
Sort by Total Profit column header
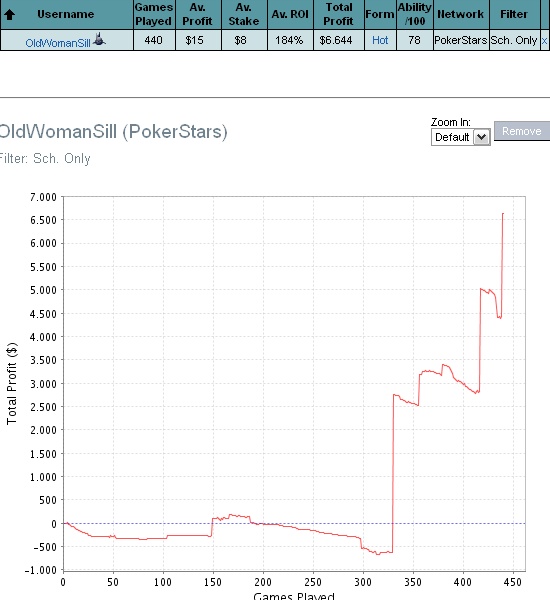click(x=338, y=14)
